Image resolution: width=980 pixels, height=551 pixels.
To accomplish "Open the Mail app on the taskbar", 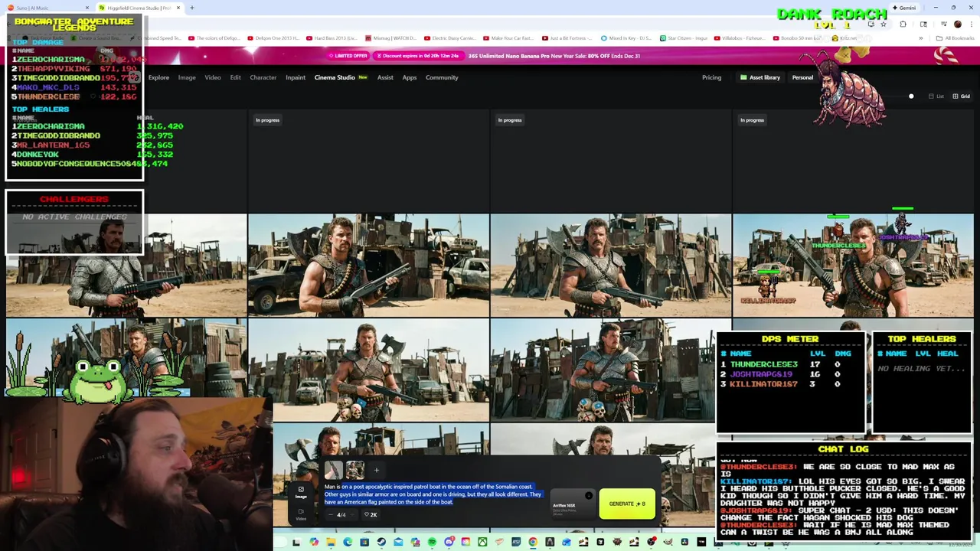I will [398, 542].
